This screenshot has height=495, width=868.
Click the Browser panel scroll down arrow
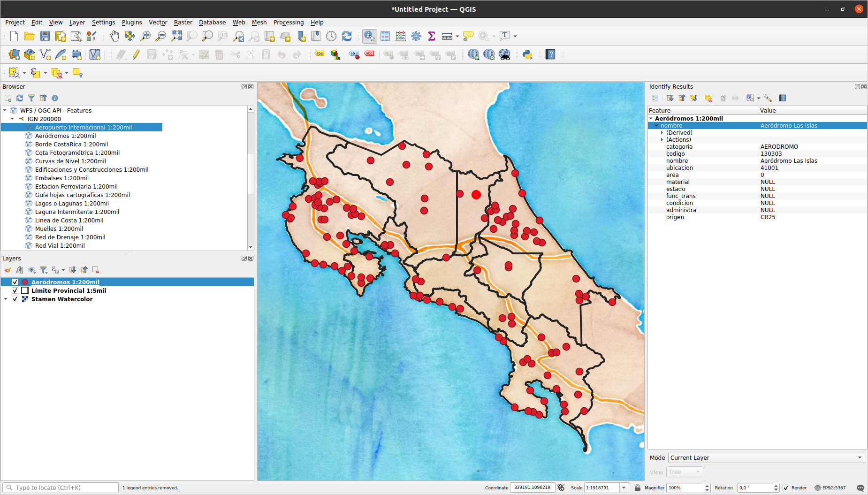(251, 247)
